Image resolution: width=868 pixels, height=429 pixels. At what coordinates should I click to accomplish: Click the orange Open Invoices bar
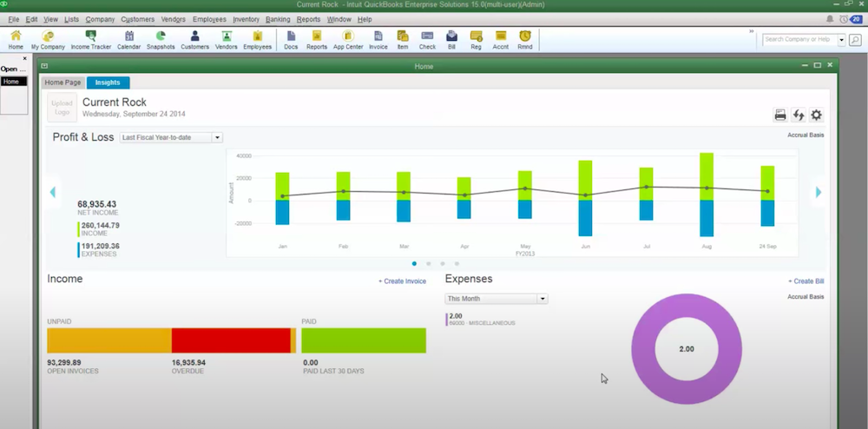click(109, 340)
